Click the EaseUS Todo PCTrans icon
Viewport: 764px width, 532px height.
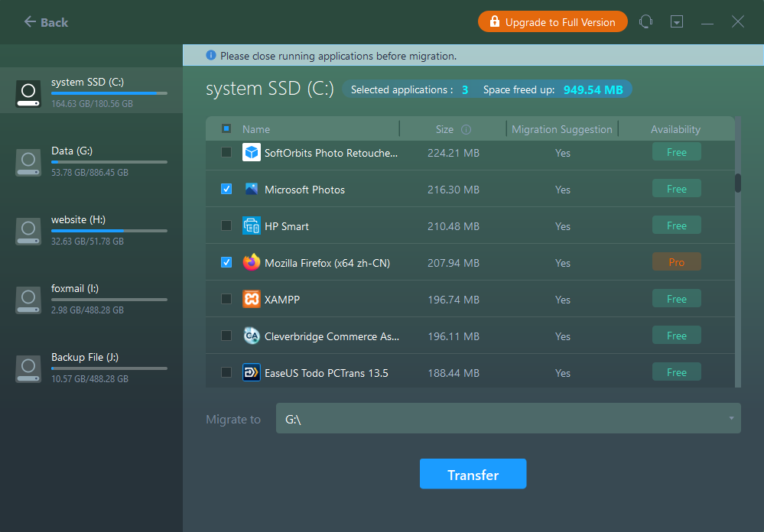pos(252,373)
